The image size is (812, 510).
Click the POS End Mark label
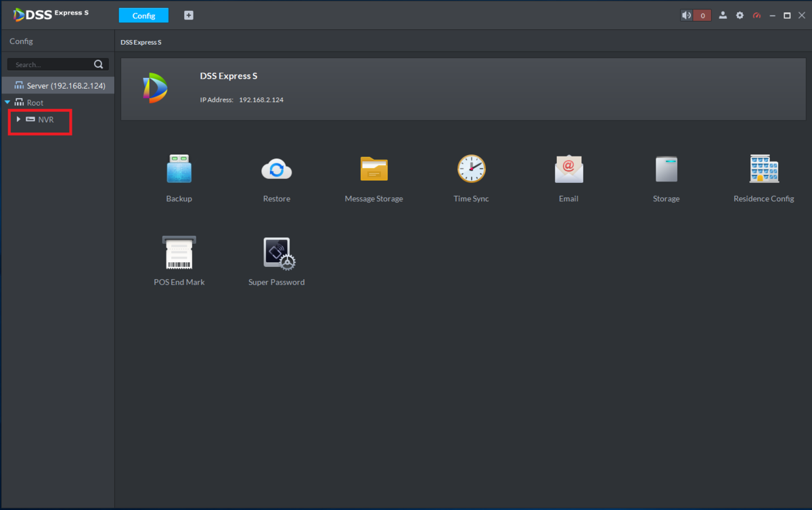pos(179,282)
